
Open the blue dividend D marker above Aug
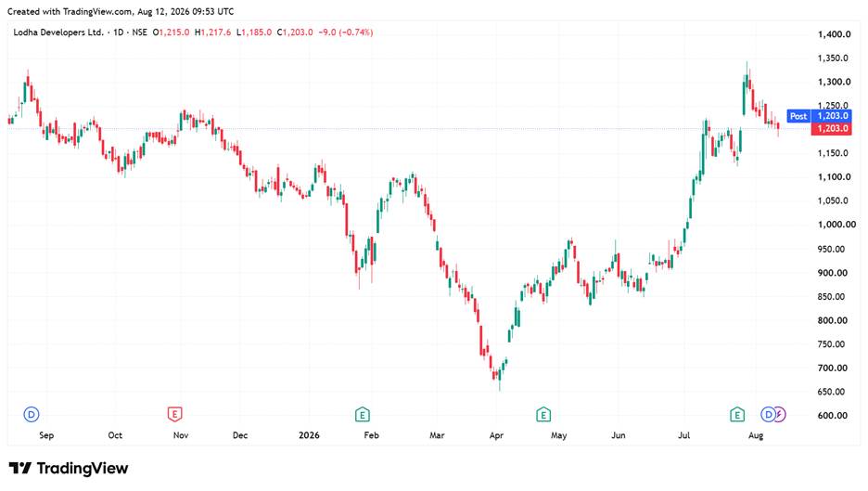click(768, 414)
